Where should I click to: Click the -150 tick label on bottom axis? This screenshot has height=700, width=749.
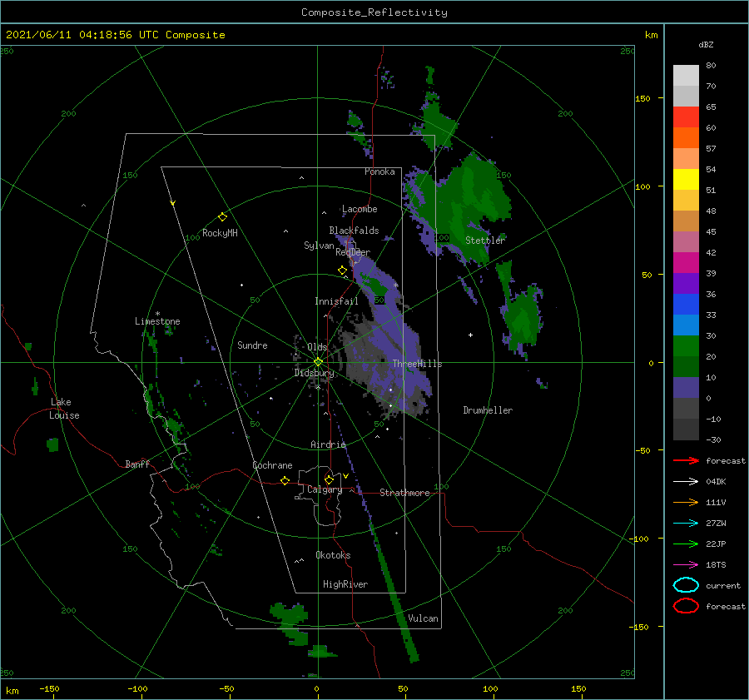tap(49, 688)
